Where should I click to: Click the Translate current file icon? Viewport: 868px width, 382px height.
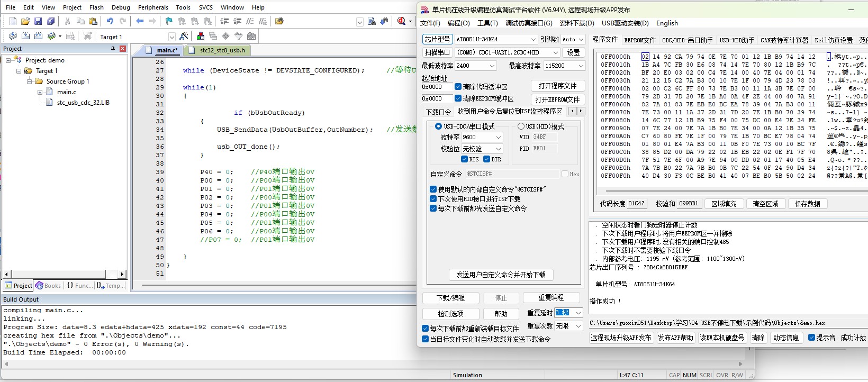(x=13, y=36)
